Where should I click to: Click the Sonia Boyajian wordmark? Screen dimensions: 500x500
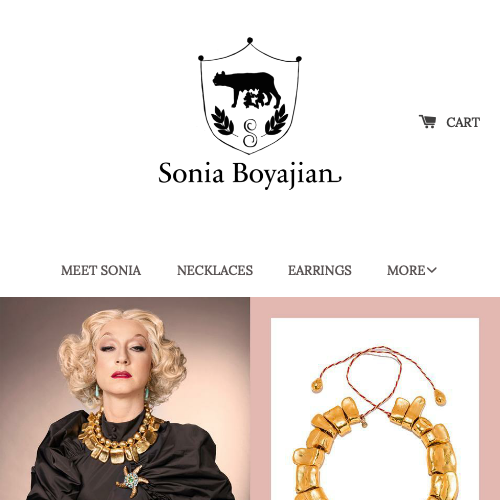(250, 174)
